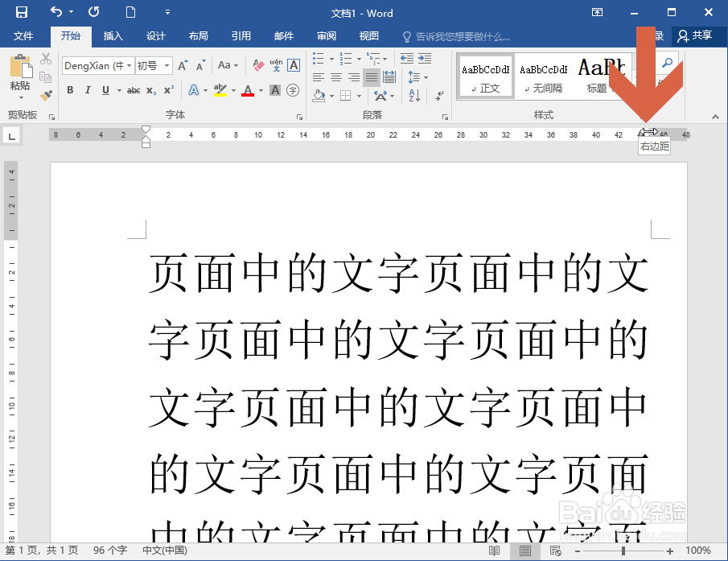The width and height of the screenshot is (728, 561).
Task: Apply distributed alignment
Action: pyautogui.click(x=389, y=77)
